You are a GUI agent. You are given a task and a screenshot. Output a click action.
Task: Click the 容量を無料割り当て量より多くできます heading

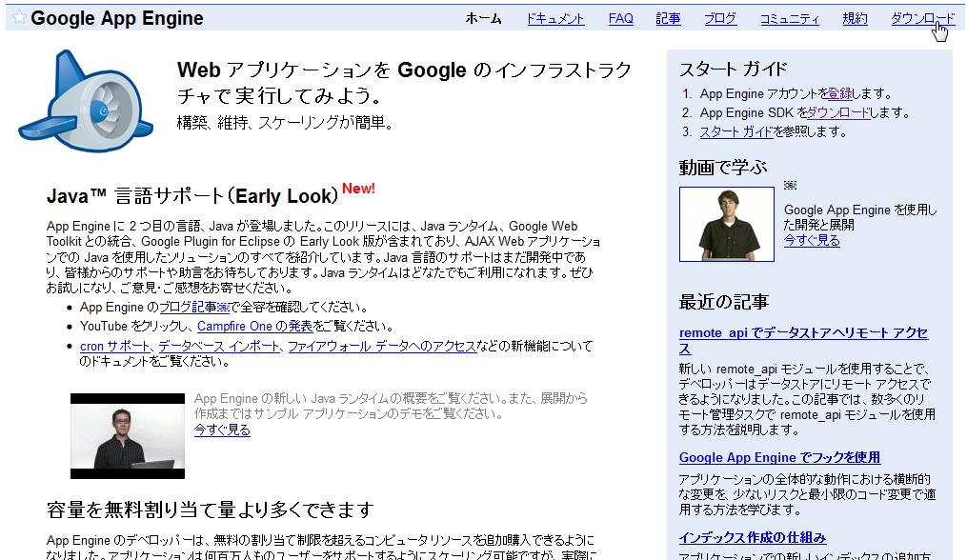(x=211, y=510)
